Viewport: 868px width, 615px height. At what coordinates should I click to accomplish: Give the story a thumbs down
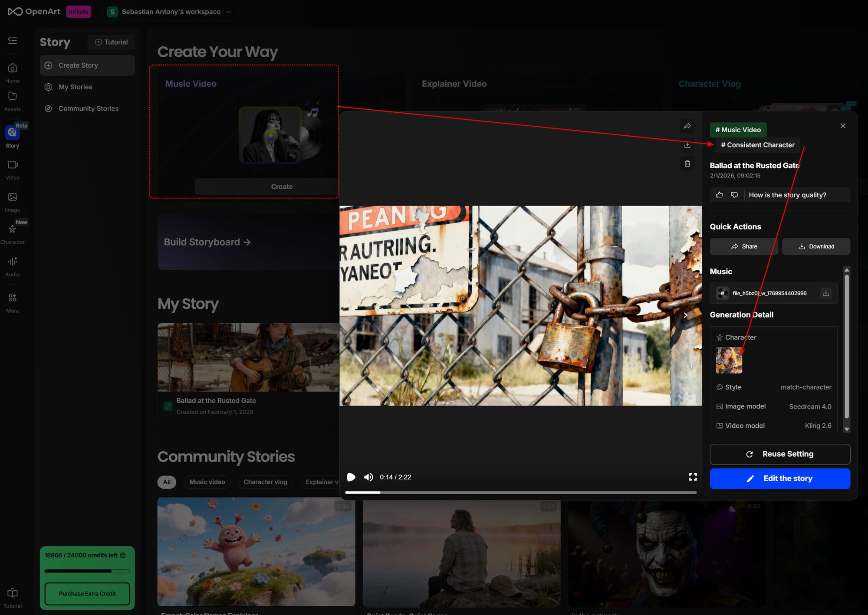point(734,195)
